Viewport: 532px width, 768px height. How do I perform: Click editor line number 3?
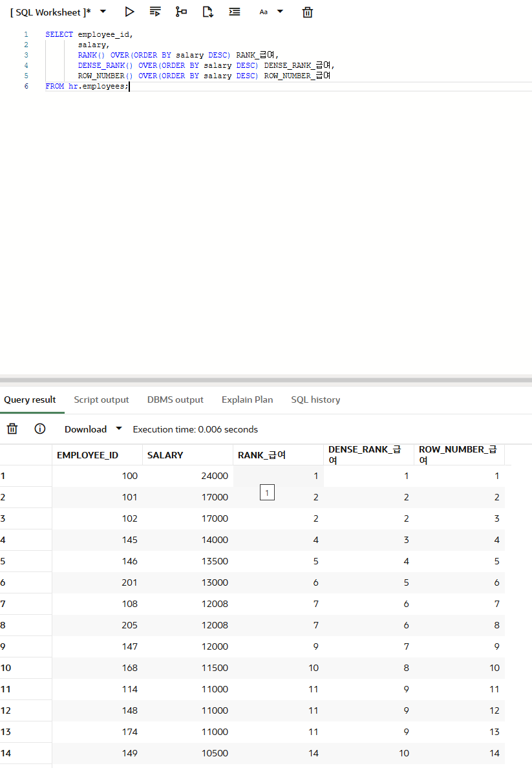click(x=26, y=55)
